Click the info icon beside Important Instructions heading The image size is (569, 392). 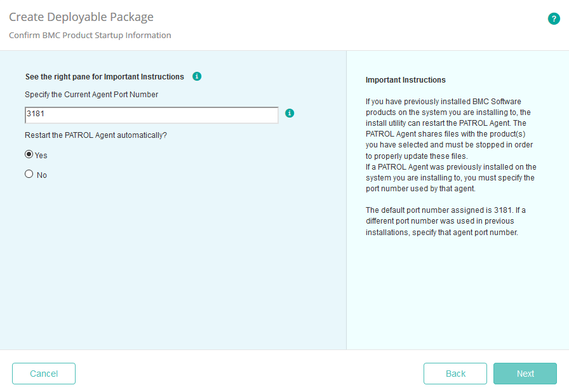[196, 76]
